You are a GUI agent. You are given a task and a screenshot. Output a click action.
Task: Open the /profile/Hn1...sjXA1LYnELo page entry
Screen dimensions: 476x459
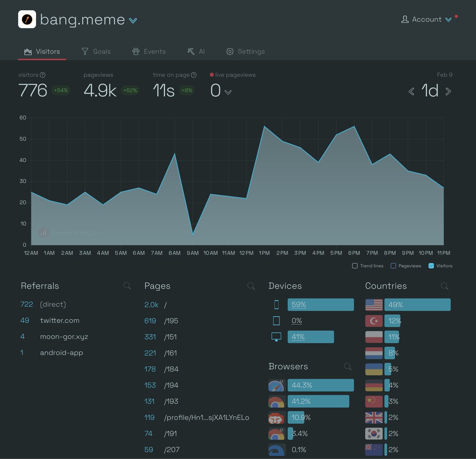pyautogui.click(x=207, y=417)
